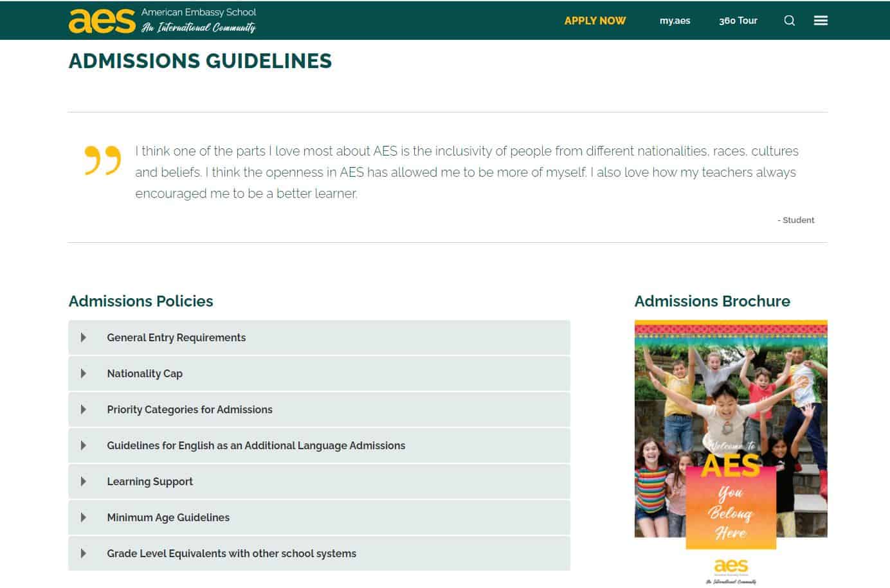Image resolution: width=890 pixels, height=588 pixels.
Task: Click arrow icon beside General Entry Requirements
Action: pyautogui.click(x=84, y=337)
